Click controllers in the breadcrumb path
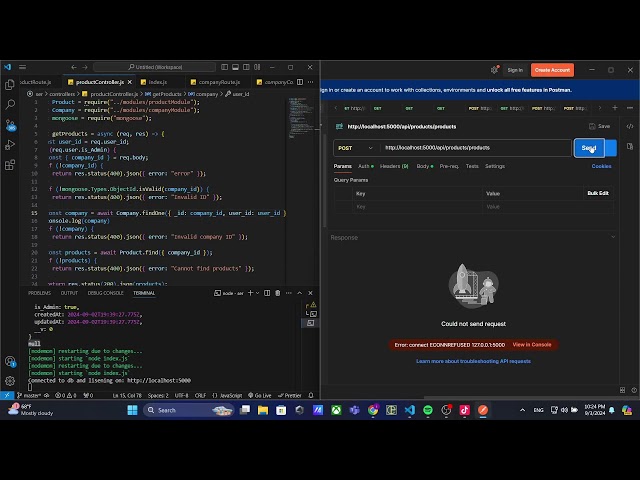Image resolution: width=640 pixels, height=480 pixels. coord(62,94)
